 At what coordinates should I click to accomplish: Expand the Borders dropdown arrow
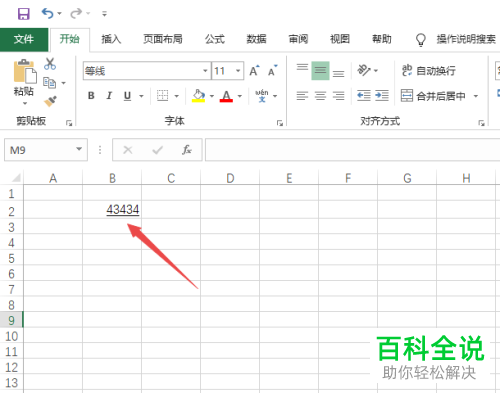point(177,96)
